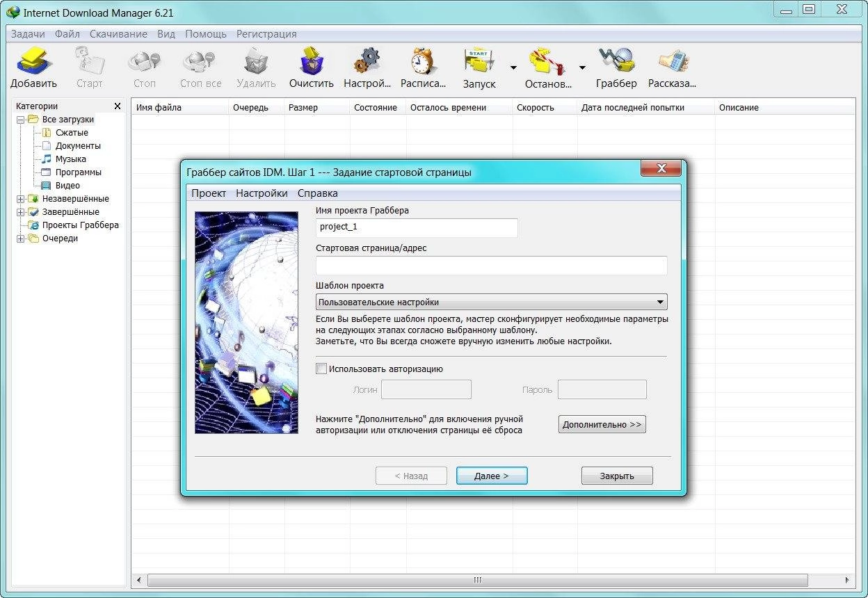Viewport: 868px width, 598px height.
Task: Open the Помощь menu
Action: pyautogui.click(x=206, y=34)
